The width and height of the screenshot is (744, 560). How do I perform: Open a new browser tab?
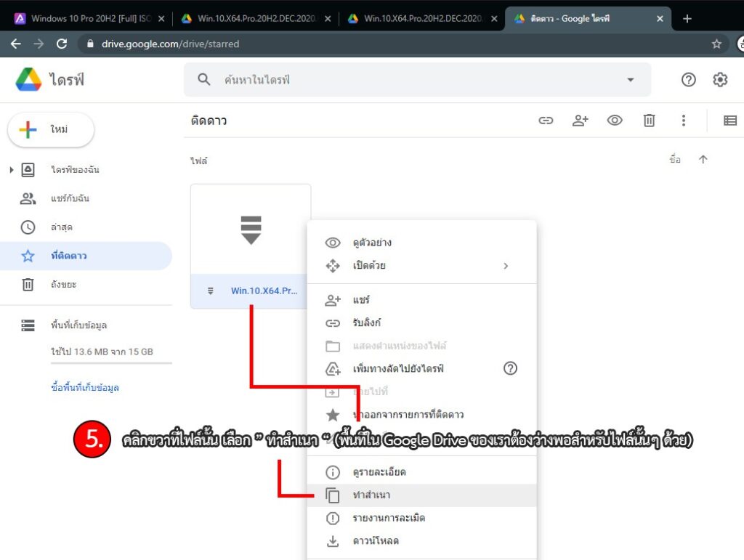click(x=687, y=18)
